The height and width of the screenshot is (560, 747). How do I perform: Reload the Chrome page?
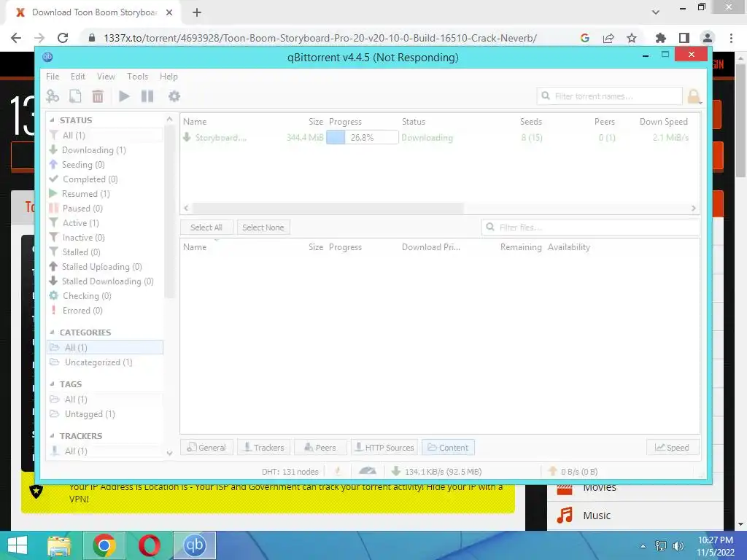point(63,38)
